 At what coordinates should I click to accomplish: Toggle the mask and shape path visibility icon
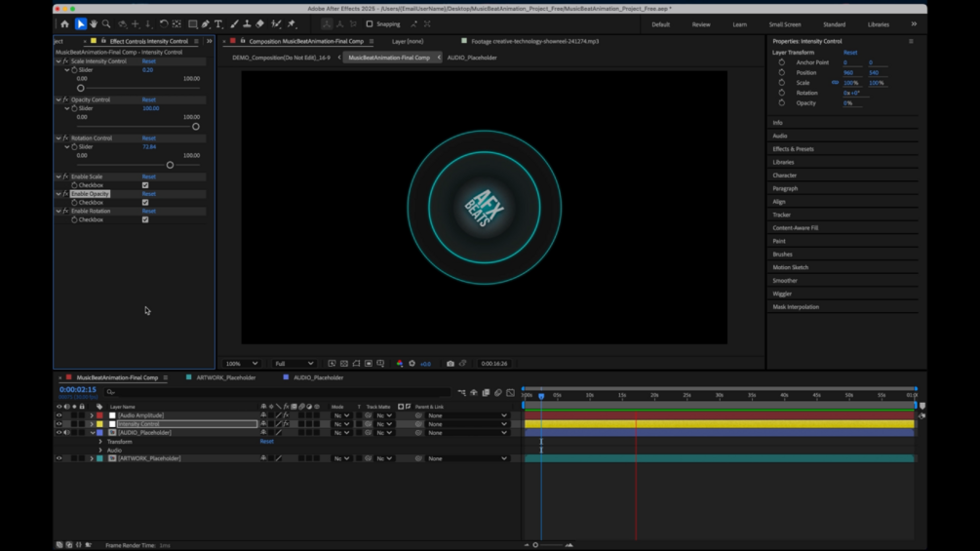tap(356, 364)
